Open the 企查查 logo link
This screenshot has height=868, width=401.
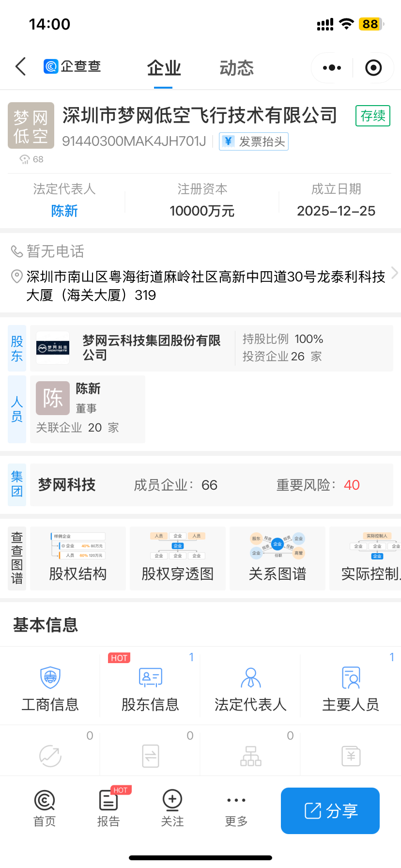(x=72, y=66)
